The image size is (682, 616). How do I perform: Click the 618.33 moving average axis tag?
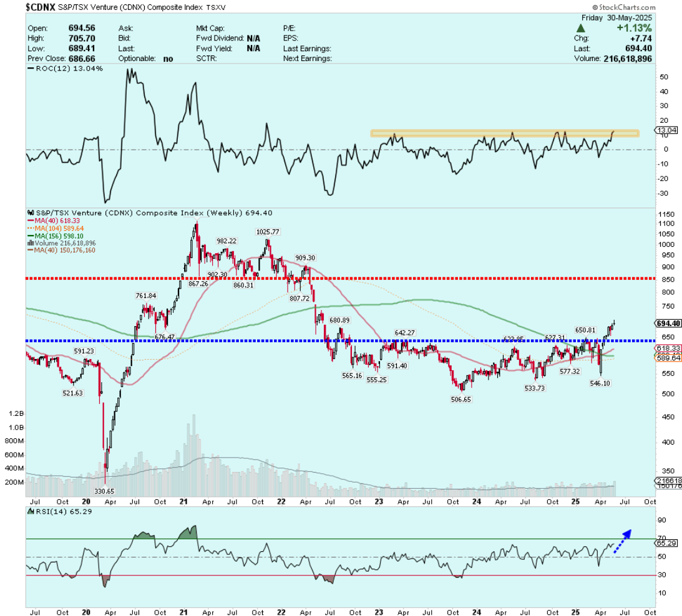668,348
